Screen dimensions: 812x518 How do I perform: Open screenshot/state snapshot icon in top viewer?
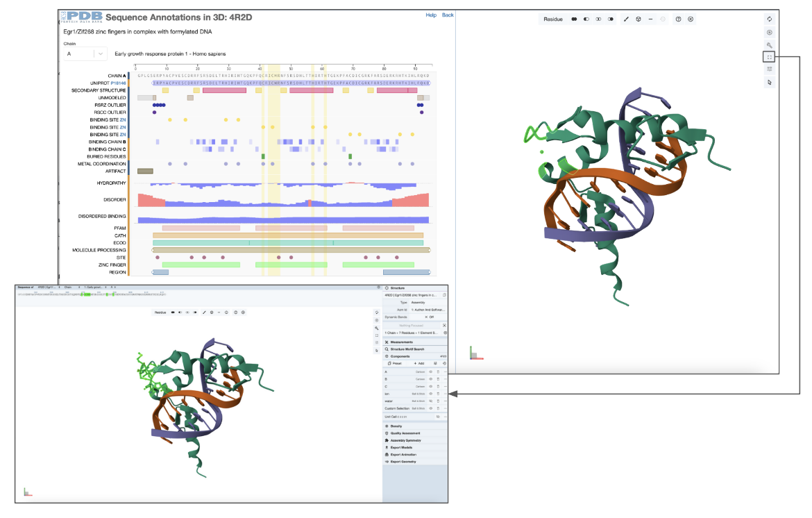click(769, 32)
